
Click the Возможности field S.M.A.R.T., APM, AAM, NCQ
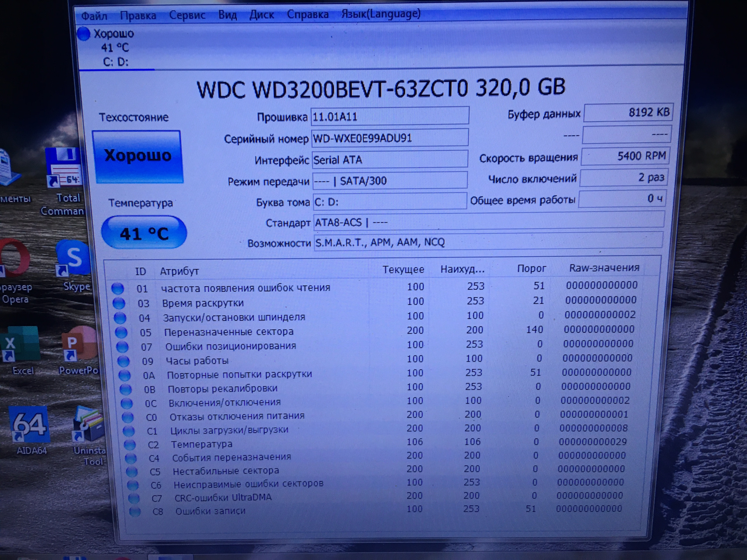point(489,241)
